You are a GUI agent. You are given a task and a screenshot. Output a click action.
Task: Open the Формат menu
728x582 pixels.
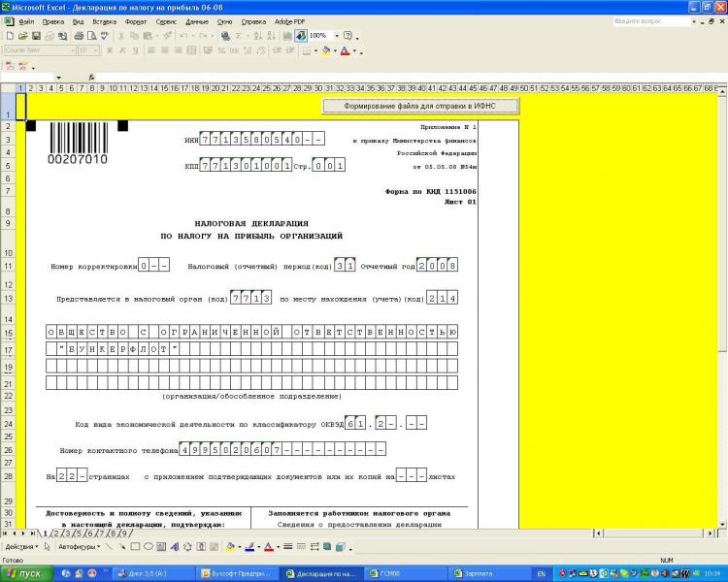click(135, 20)
